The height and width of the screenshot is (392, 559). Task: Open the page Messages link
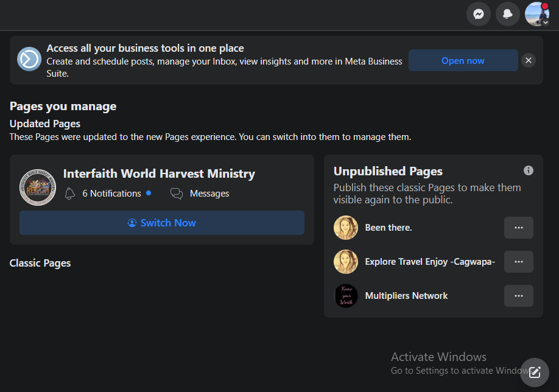[x=209, y=194]
